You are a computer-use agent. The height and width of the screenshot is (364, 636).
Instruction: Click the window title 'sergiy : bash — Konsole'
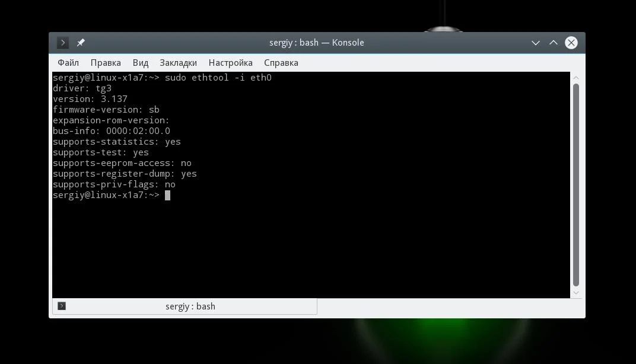[317, 43]
